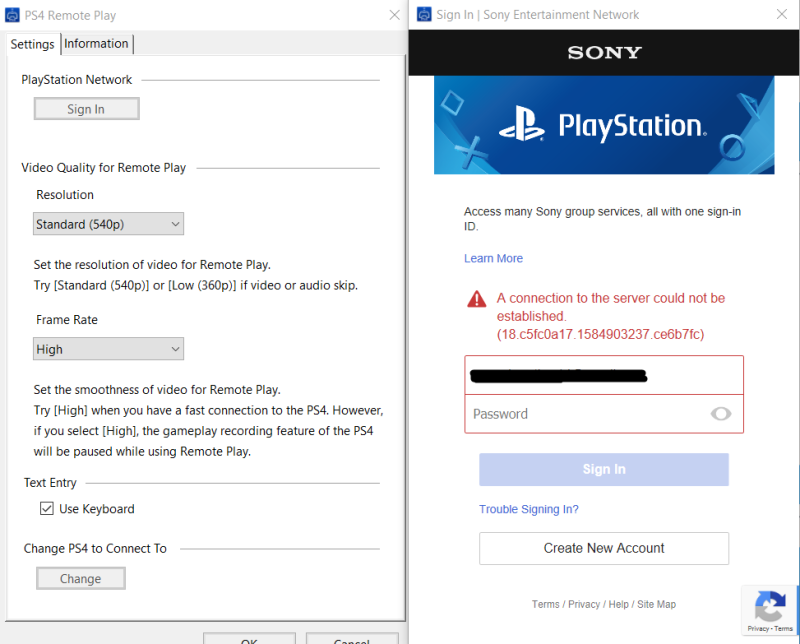Close the PS4 Remote Play settings window
Image resolution: width=800 pixels, height=644 pixels.
394,15
